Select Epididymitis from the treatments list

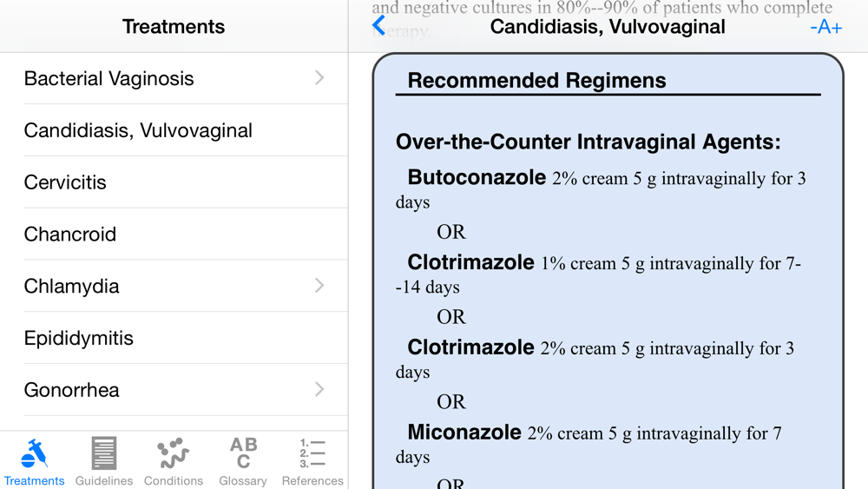(174, 338)
